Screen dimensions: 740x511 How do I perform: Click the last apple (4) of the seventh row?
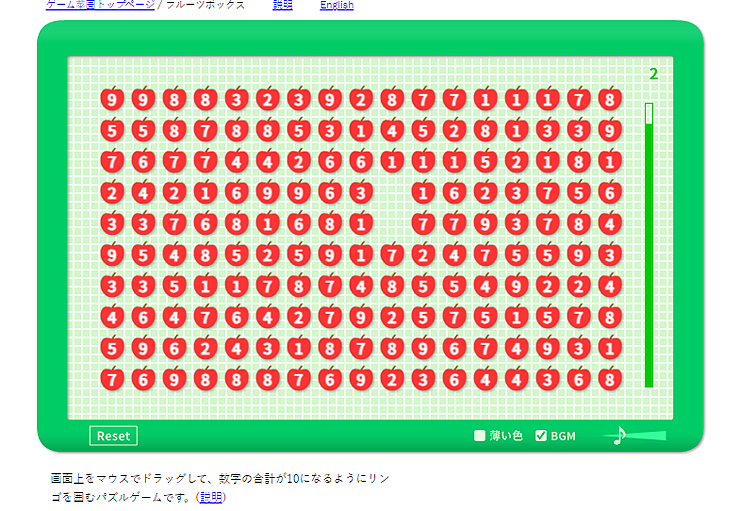(610, 286)
